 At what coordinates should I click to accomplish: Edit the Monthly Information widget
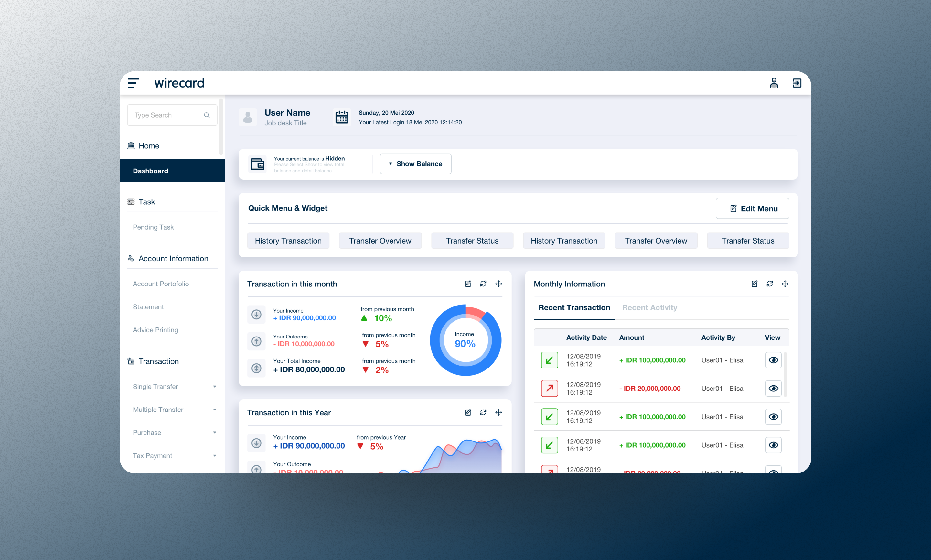tap(754, 284)
